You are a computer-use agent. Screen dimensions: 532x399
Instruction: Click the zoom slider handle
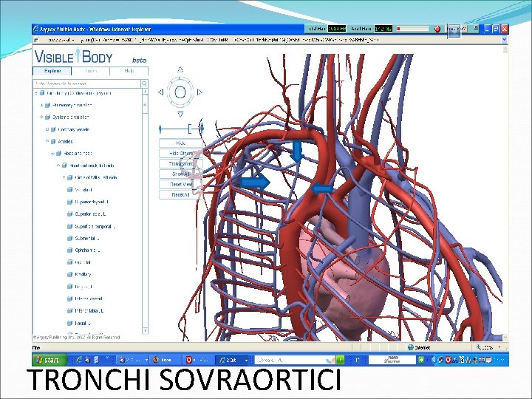pos(190,129)
